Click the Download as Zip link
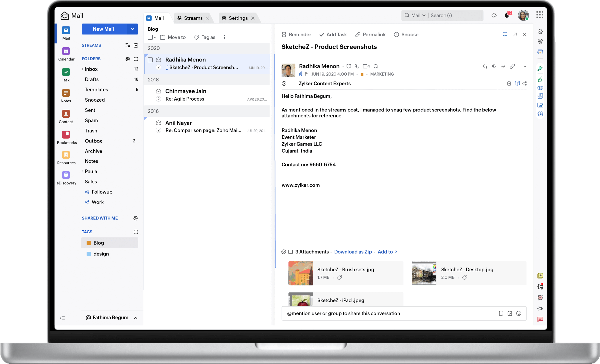Screen dimensions: 600x364 click(353, 252)
